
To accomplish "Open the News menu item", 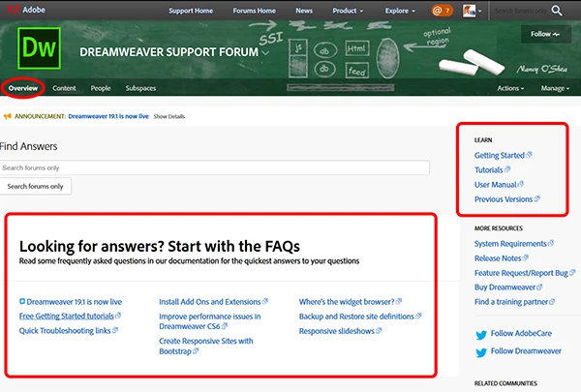I will pyautogui.click(x=304, y=11).
